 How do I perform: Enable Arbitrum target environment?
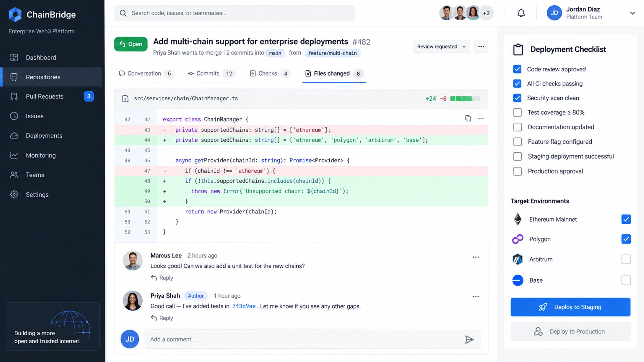626,259
